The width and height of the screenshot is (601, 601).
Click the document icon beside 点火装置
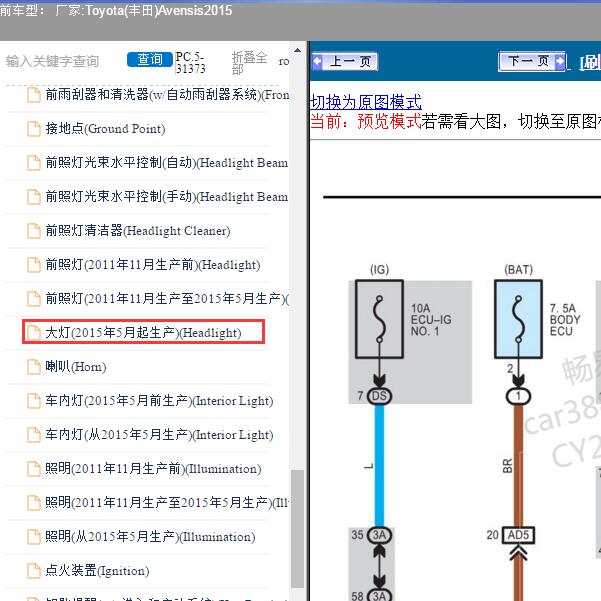34,571
